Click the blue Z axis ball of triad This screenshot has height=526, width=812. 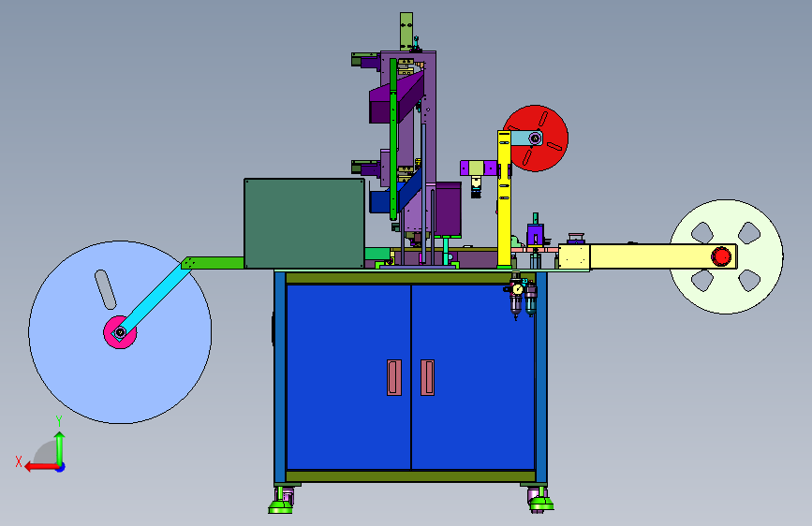click(x=61, y=467)
